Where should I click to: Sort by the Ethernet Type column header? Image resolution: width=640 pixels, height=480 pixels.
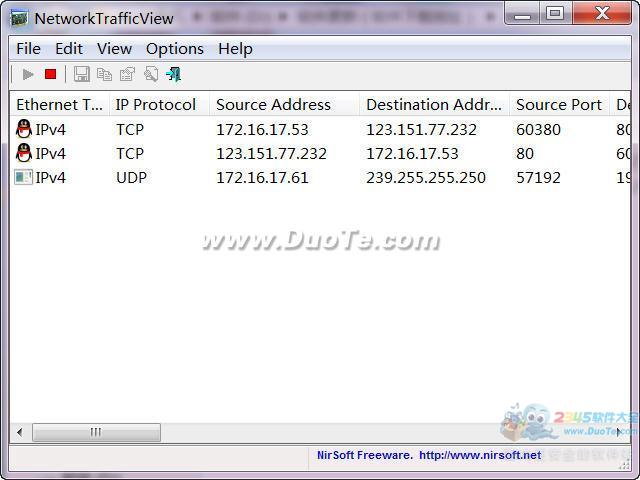tap(60, 104)
